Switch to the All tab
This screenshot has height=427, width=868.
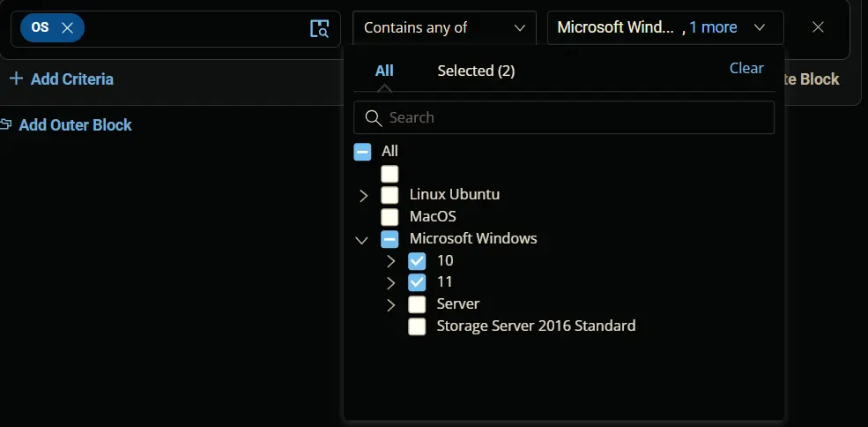pos(384,71)
